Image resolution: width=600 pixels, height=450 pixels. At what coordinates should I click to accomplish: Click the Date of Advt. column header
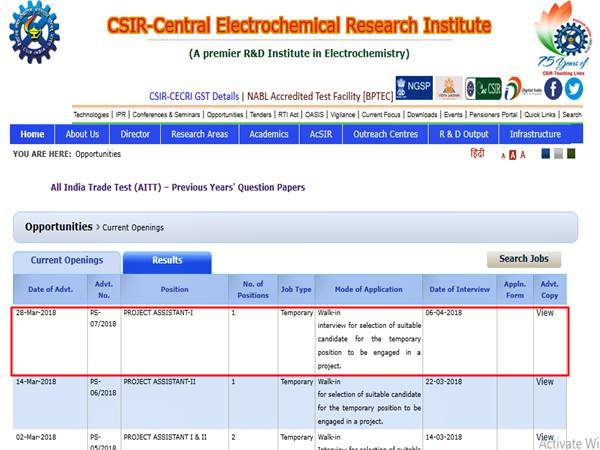click(x=50, y=290)
